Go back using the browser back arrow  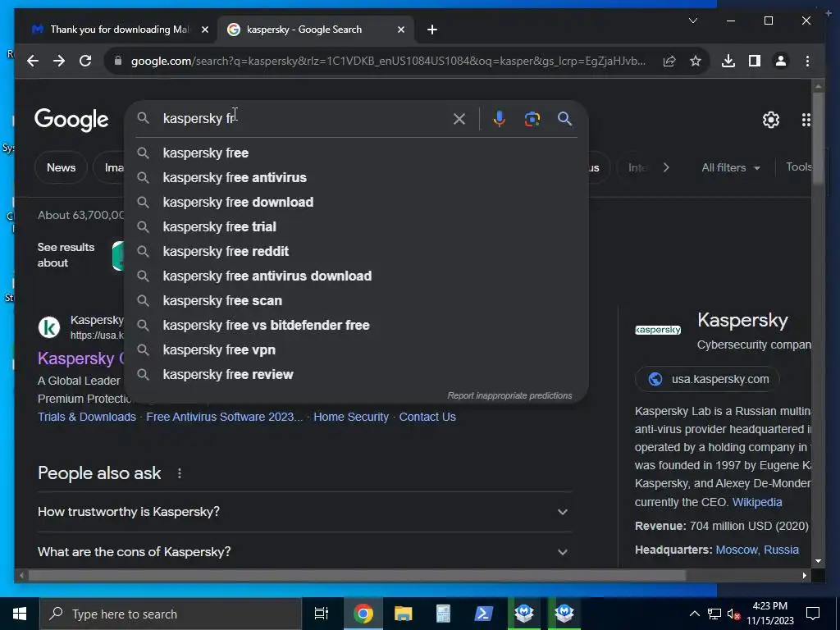click(33, 61)
